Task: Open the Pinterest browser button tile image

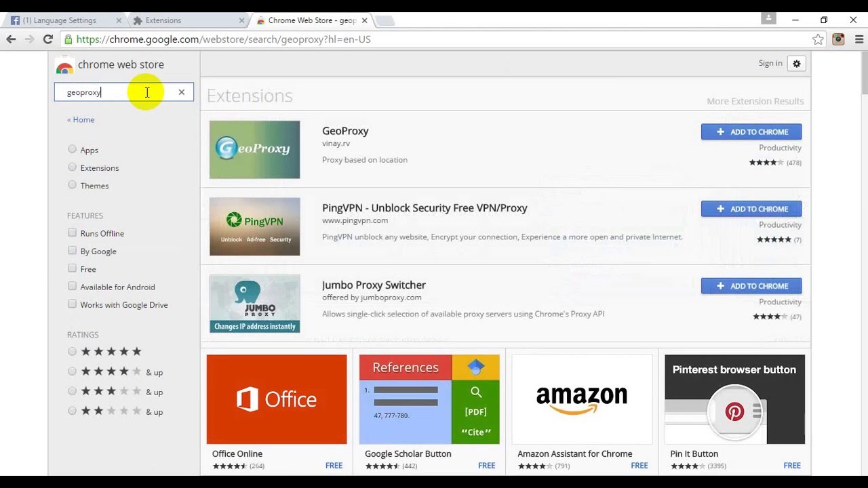Action: (735, 399)
